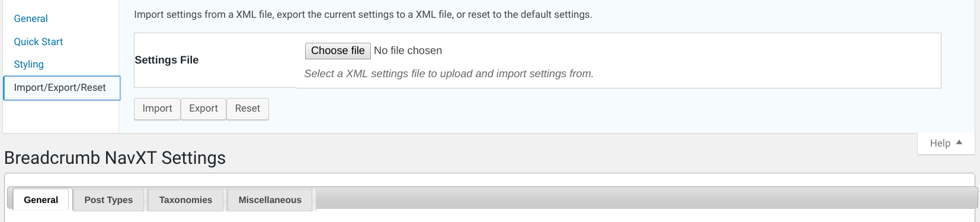The width and height of the screenshot is (980, 222).
Task: Click the Import settings button
Action: pos(157,109)
